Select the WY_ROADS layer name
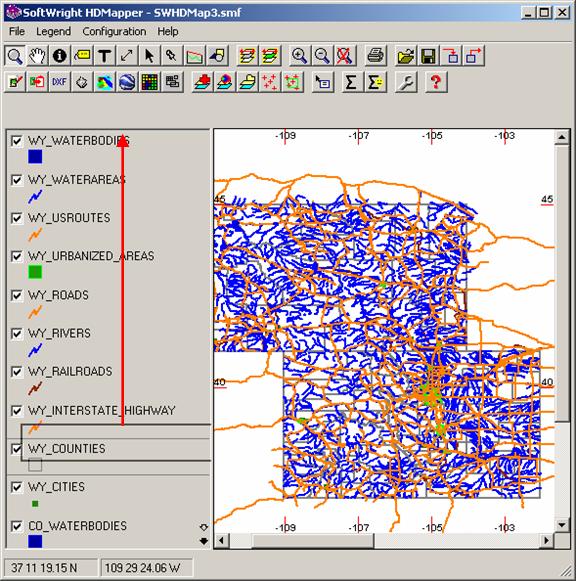This screenshot has height=581, width=576. (59, 295)
